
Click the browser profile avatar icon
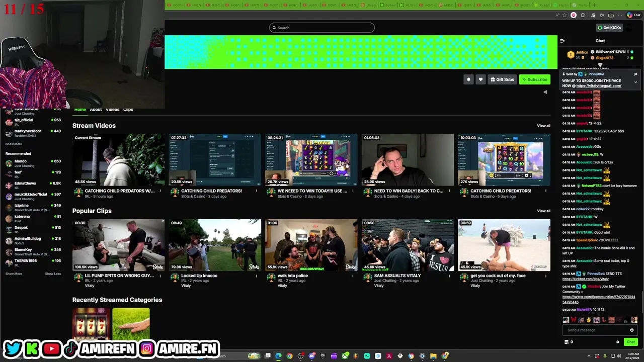point(611,15)
